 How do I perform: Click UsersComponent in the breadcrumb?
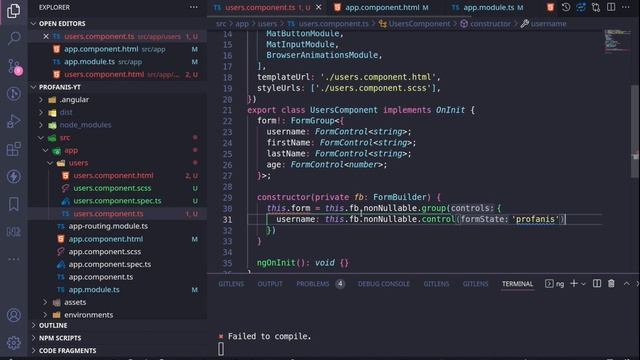coord(419,24)
